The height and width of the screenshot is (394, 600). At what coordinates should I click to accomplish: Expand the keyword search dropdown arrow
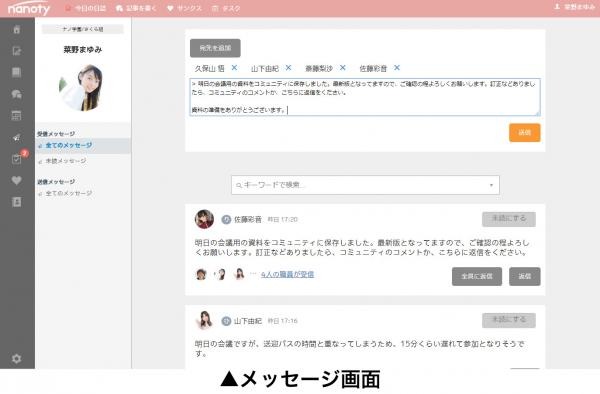pyautogui.click(x=491, y=185)
